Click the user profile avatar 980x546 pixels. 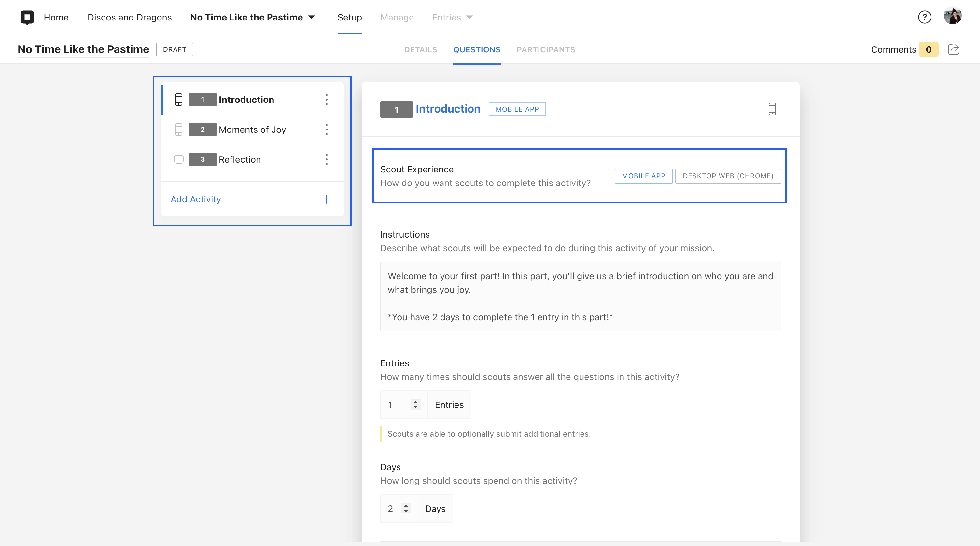[952, 16]
